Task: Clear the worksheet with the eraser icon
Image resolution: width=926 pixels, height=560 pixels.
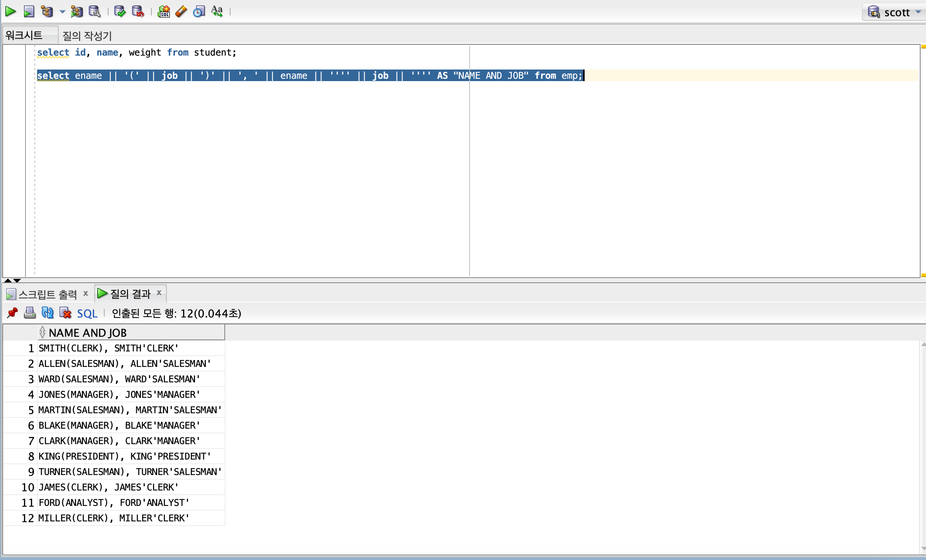Action: point(181,12)
